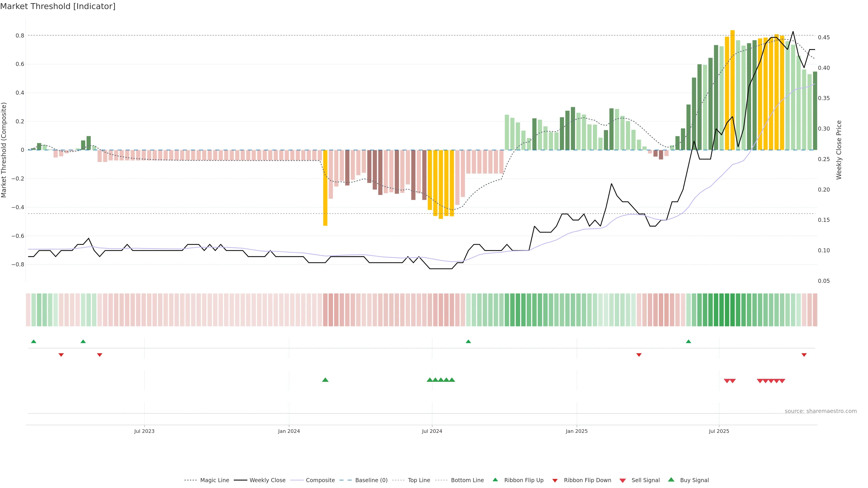The height and width of the screenshot is (488, 868).
Task: Click the Sell Signal legend triangle
Action: coord(623,481)
